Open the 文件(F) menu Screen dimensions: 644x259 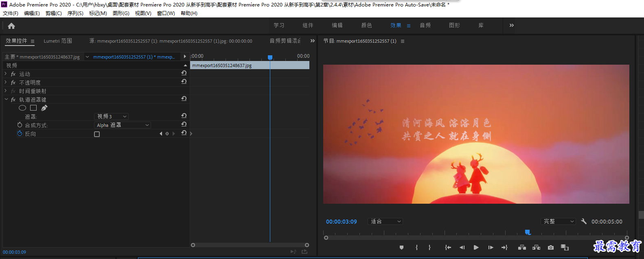(x=11, y=13)
